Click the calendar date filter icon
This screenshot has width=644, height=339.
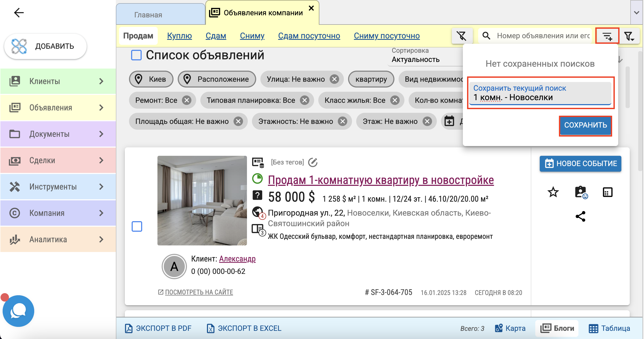pyautogui.click(x=449, y=121)
